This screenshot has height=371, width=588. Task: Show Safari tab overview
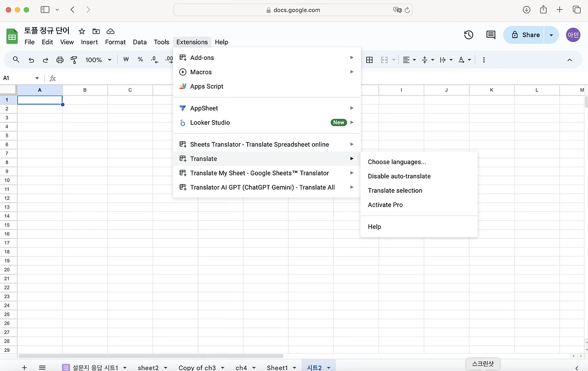pos(577,10)
